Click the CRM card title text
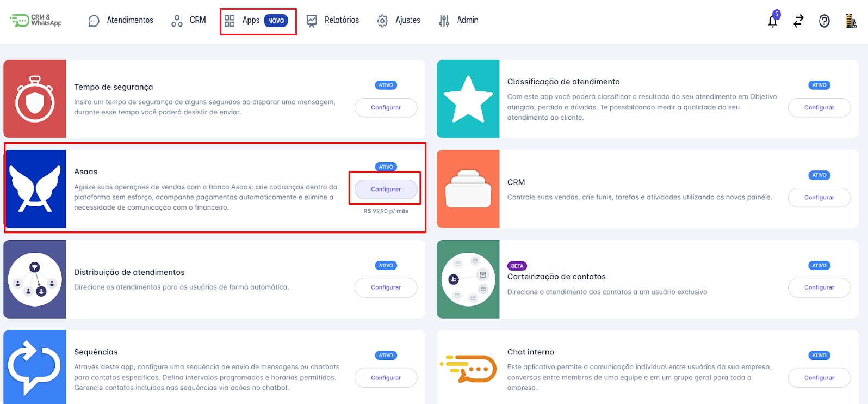The height and width of the screenshot is (404, 868). point(516,182)
